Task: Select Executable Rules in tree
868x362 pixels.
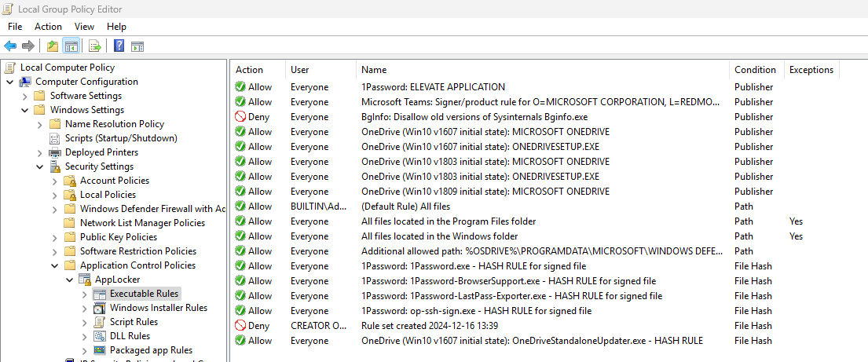Action: click(x=144, y=294)
